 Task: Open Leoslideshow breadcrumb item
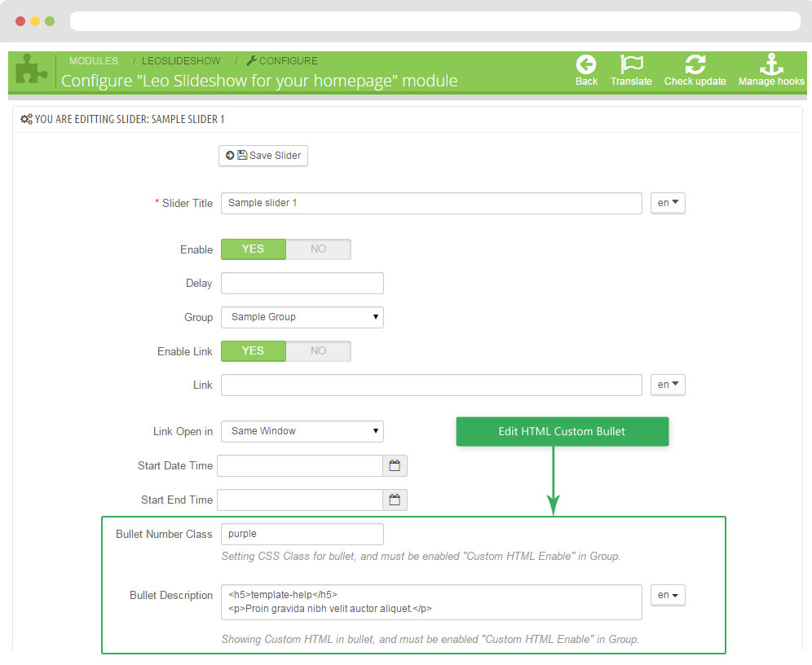(181, 61)
